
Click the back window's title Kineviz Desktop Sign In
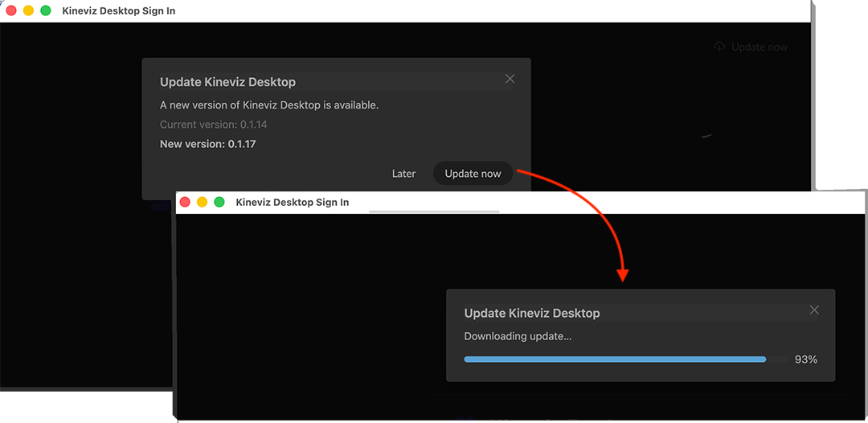[118, 10]
